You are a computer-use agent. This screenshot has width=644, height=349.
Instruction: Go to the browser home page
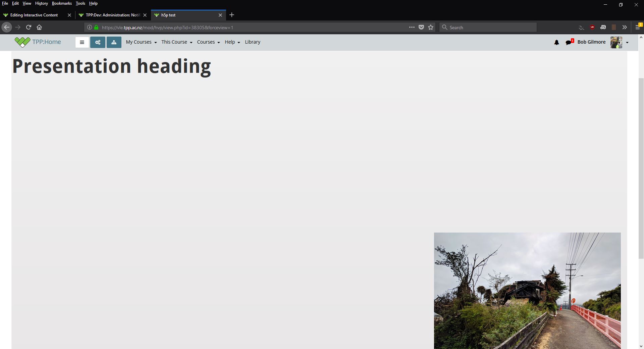point(39,27)
